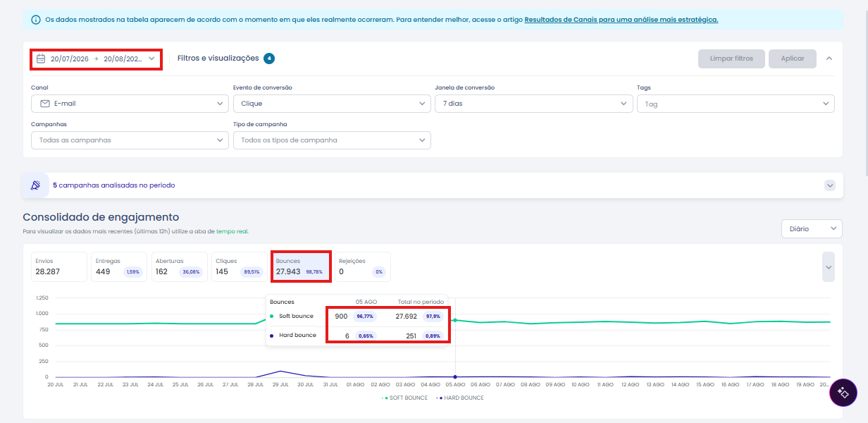Open the Evento de conversão dropdown
868x423 pixels.
(332, 104)
